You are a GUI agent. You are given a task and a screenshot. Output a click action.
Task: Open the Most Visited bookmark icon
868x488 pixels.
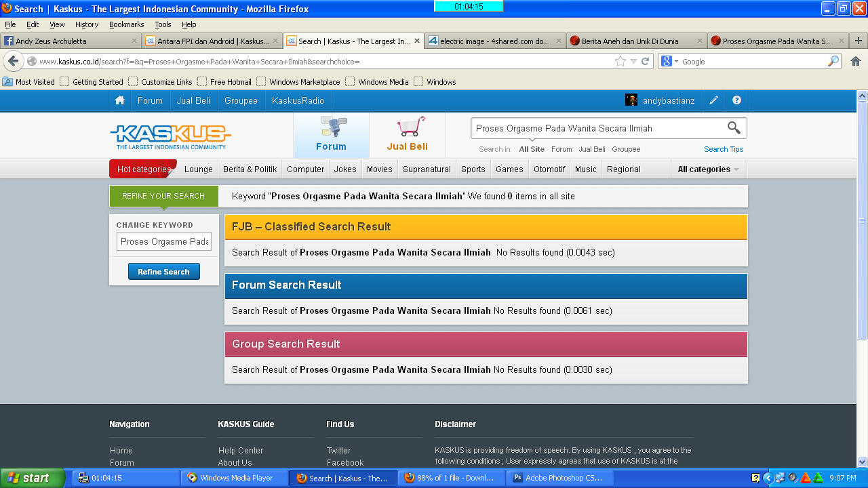(x=7, y=82)
